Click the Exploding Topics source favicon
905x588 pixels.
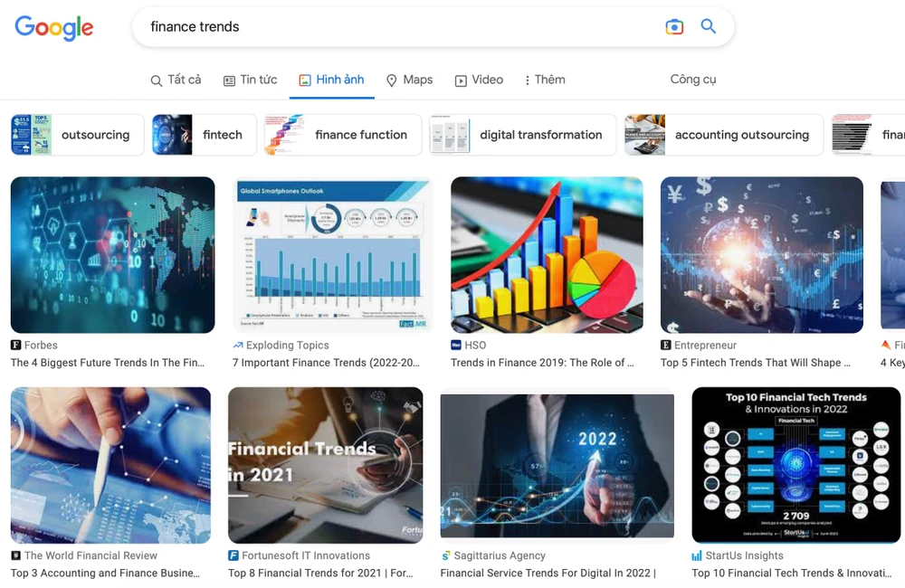(238, 346)
